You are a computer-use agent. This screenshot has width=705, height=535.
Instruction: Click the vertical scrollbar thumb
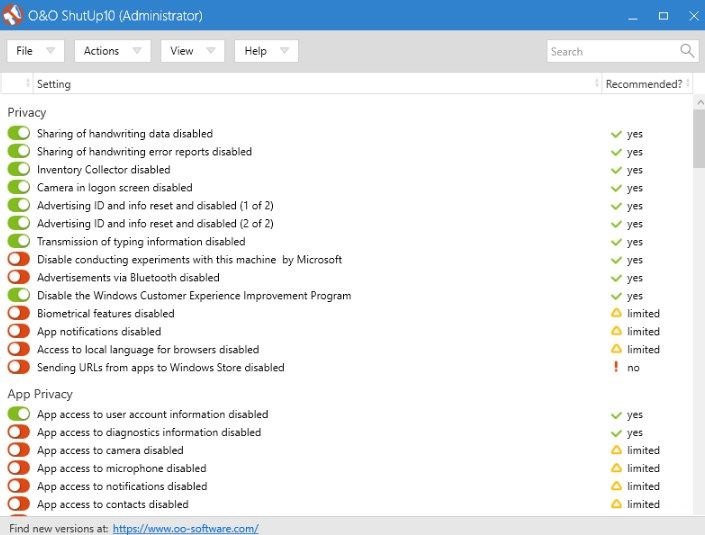pyautogui.click(x=697, y=140)
